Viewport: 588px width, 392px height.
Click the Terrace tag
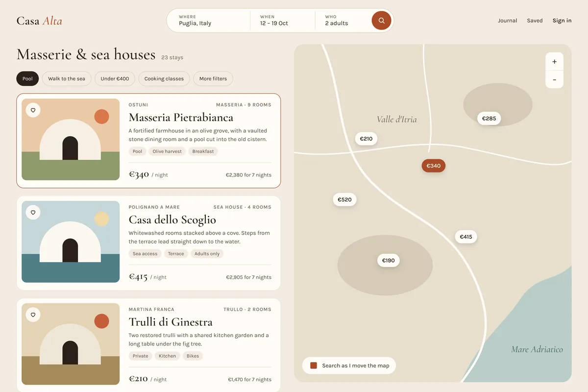click(176, 254)
